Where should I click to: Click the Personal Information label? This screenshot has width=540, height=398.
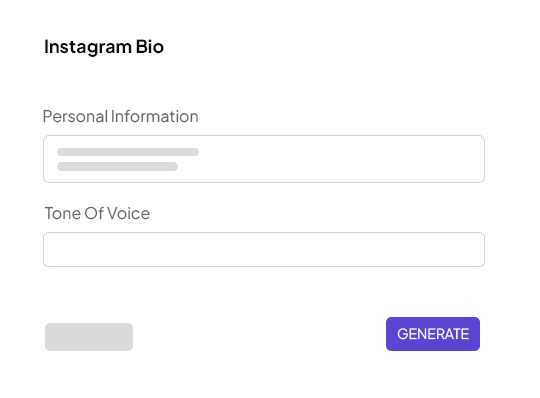(121, 116)
